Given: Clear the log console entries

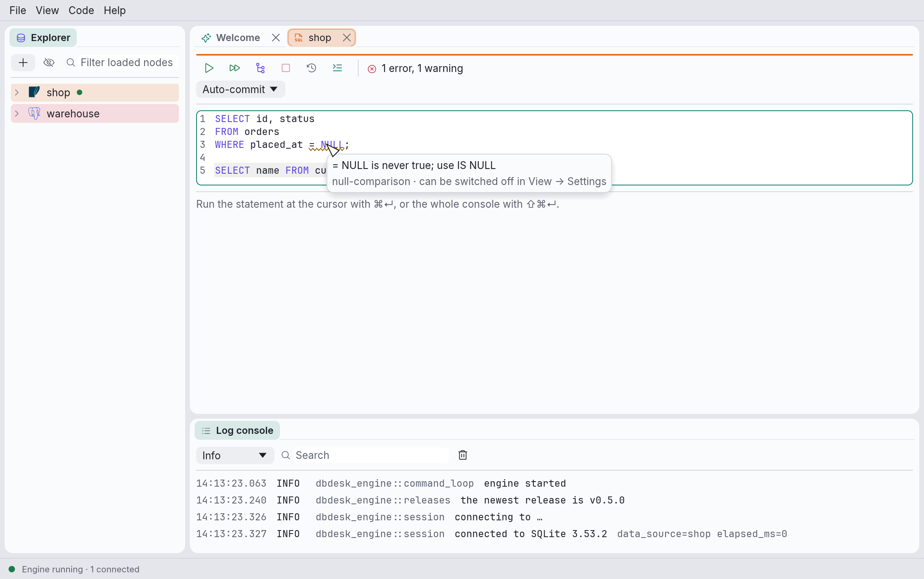Looking at the screenshot, I should point(463,455).
